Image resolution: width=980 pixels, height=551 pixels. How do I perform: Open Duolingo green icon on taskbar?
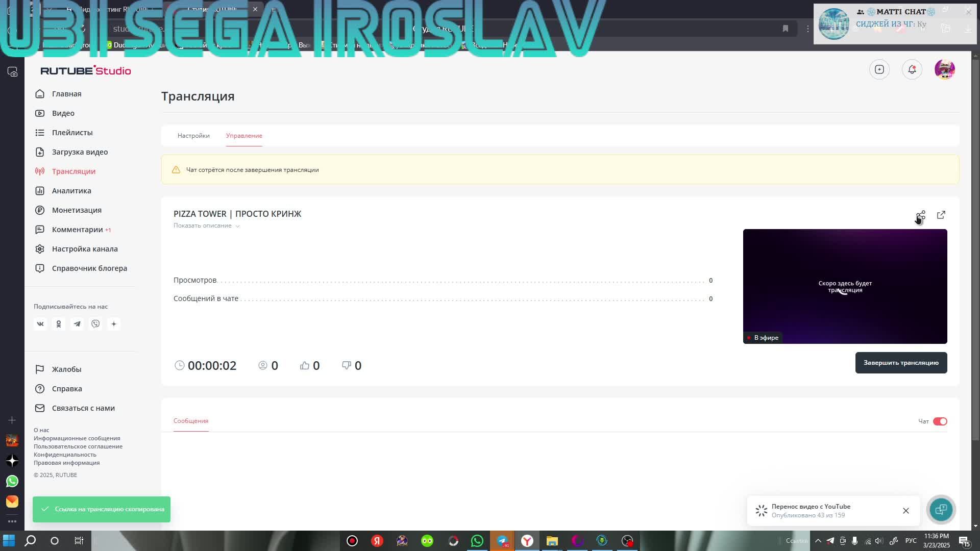pyautogui.click(x=427, y=541)
